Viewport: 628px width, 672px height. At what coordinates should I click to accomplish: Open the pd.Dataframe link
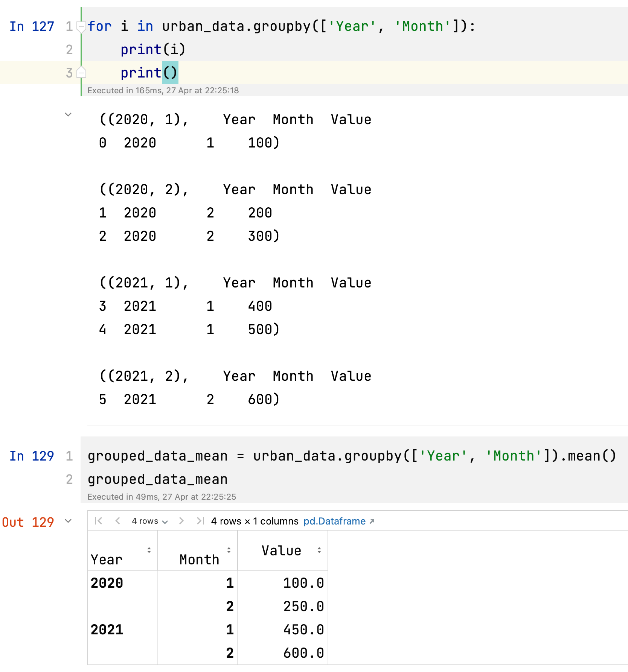(339, 521)
